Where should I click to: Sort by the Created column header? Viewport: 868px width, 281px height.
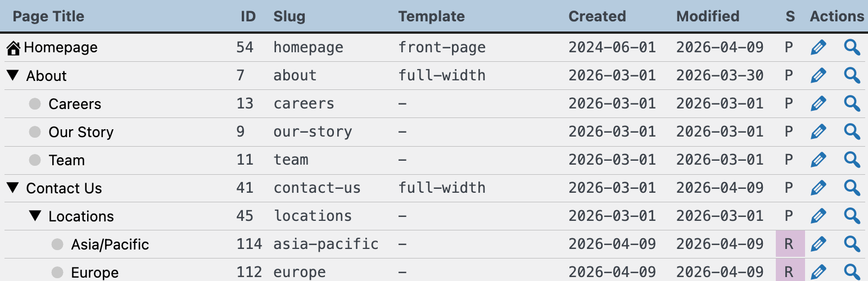(597, 16)
